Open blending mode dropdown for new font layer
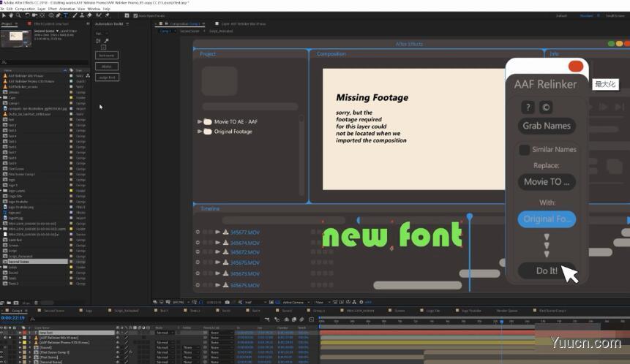 165,333
